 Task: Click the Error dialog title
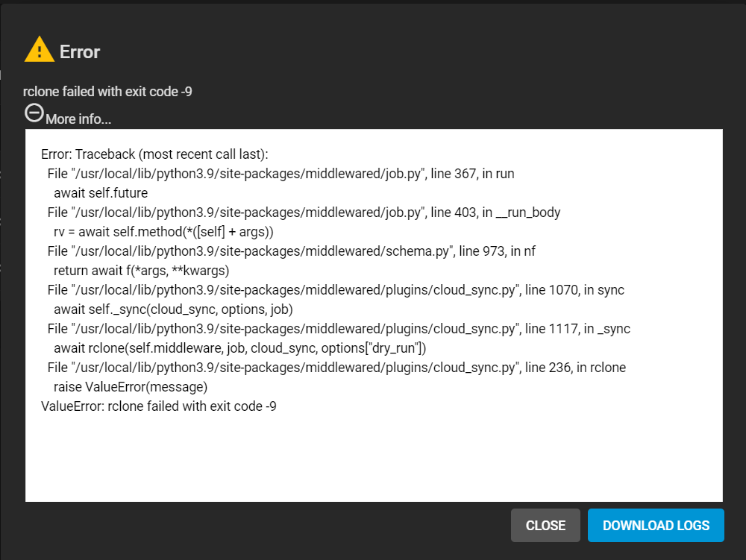[x=80, y=51]
